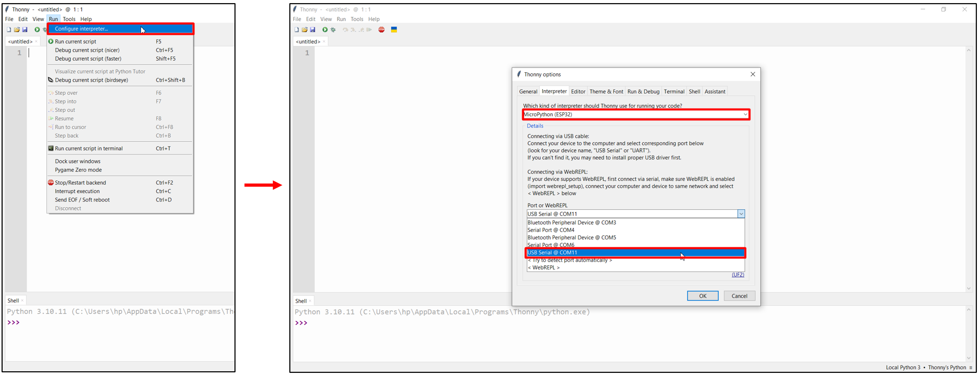Open File menu in left Thonny window
The height and width of the screenshot is (376, 980).
click(10, 19)
